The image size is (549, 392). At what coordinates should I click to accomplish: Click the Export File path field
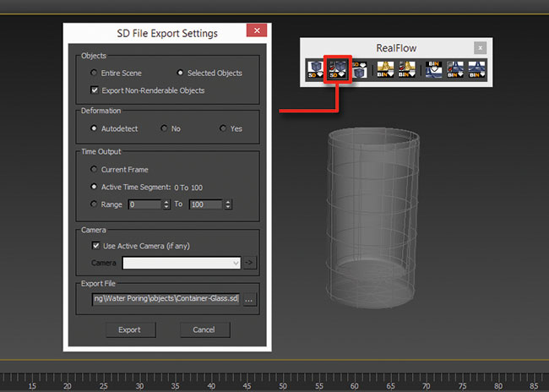[x=166, y=299]
